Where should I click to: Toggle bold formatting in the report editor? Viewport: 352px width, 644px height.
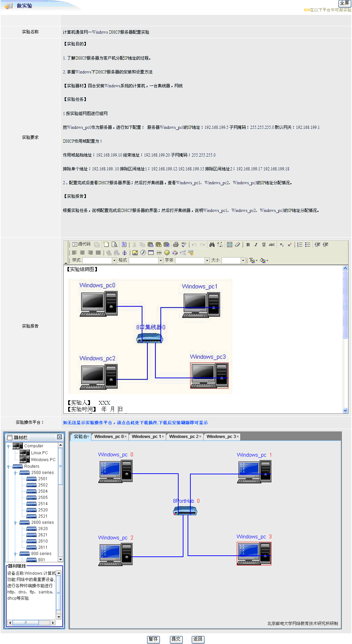click(x=248, y=245)
